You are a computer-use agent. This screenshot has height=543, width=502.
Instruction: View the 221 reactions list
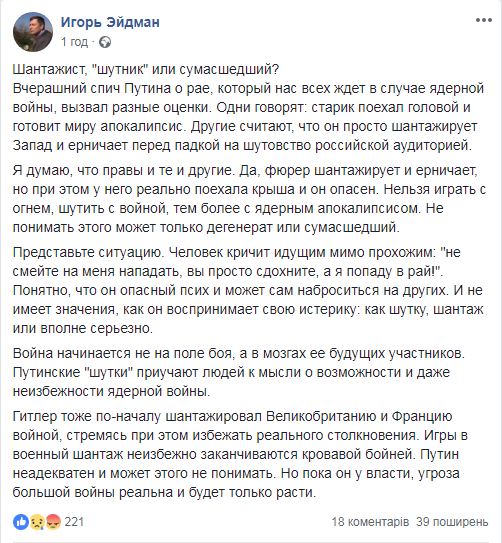pos(74,522)
